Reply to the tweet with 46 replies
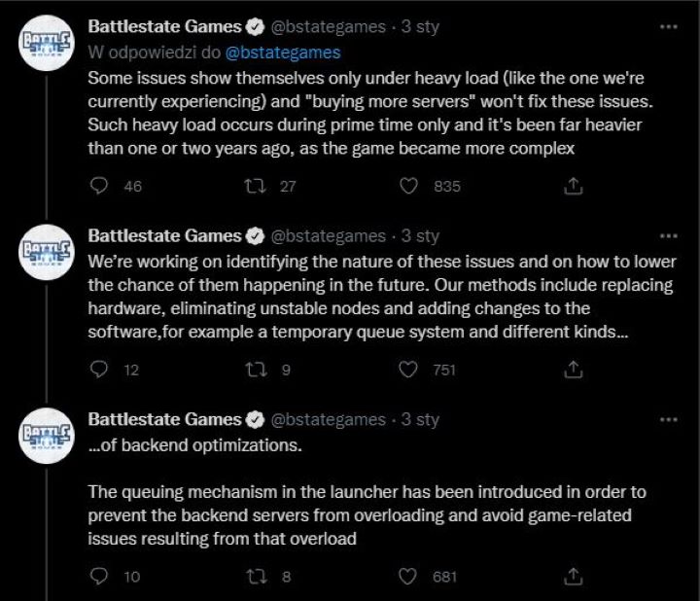The image size is (700, 601). click(98, 186)
